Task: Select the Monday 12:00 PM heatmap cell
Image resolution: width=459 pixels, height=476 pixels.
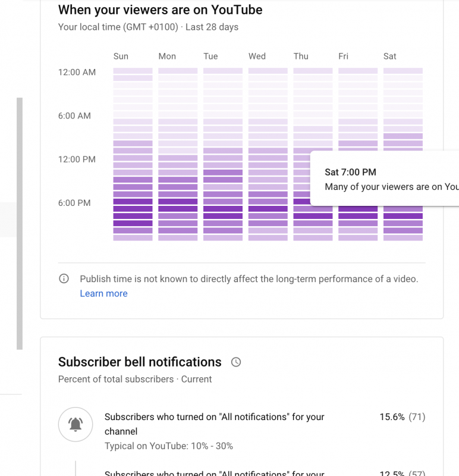Action: pos(178,158)
